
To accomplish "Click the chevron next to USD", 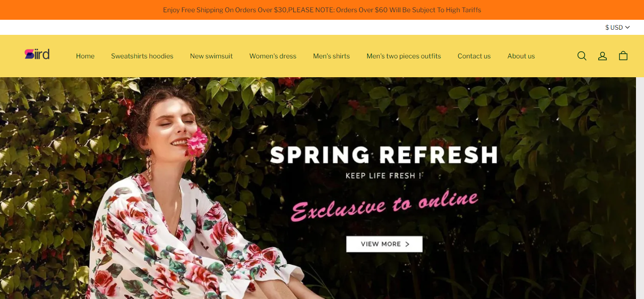I will coord(627,27).
